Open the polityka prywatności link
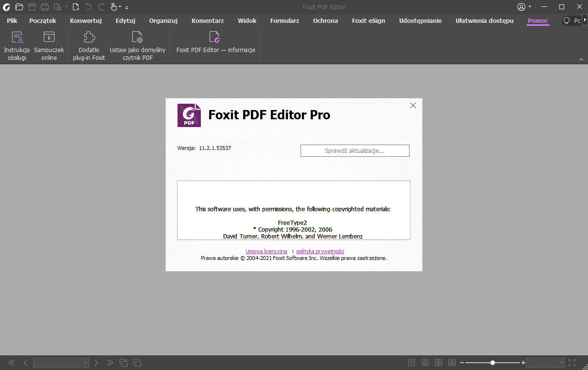588x370 pixels. (x=320, y=251)
